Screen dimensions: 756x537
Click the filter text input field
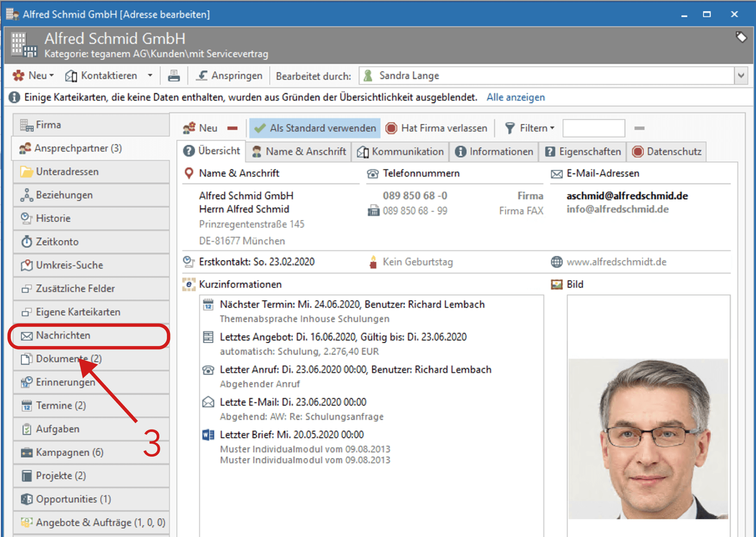coord(593,128)
